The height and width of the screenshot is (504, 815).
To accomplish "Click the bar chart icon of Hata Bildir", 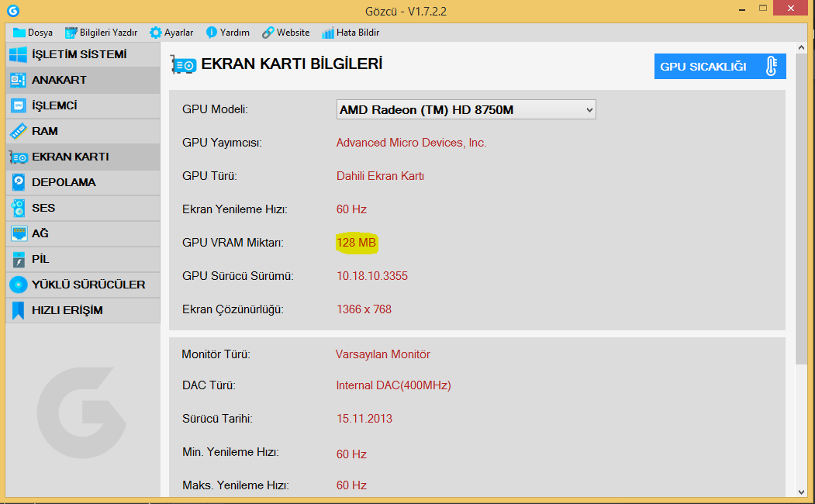I will click(x=327, y=33).
